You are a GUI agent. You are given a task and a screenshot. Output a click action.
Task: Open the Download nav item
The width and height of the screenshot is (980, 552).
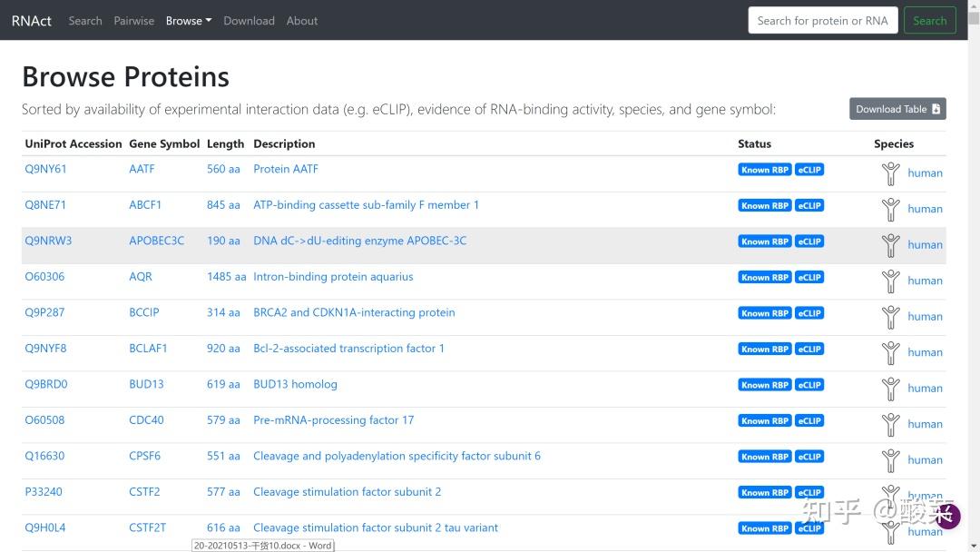tap(249, 21)
